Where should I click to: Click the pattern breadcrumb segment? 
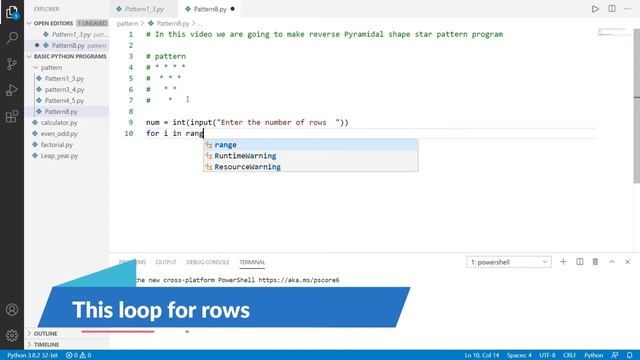(x=127, y=23)
